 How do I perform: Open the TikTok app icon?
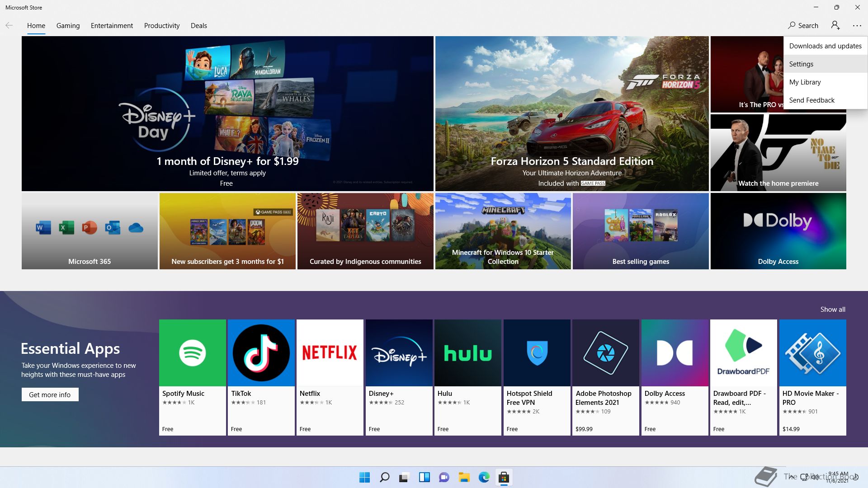261,353
